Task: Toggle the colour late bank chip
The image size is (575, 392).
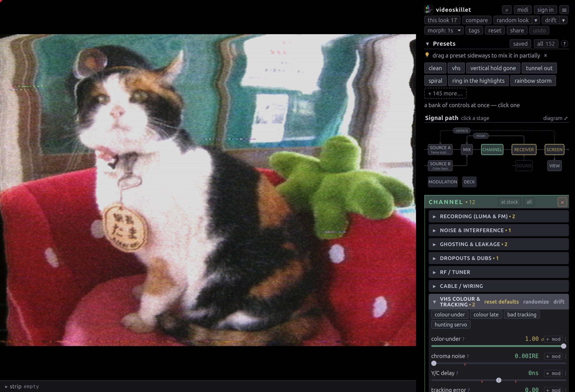Action: coord(486,315)
